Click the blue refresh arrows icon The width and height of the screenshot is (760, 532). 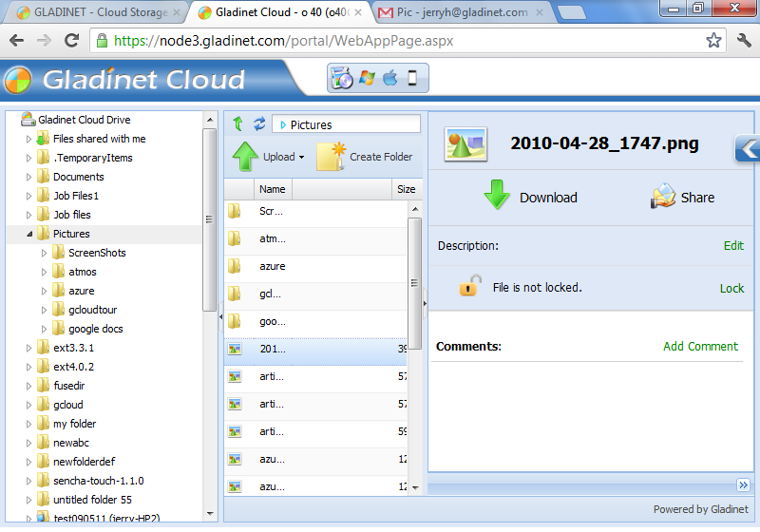pos(258,124)
